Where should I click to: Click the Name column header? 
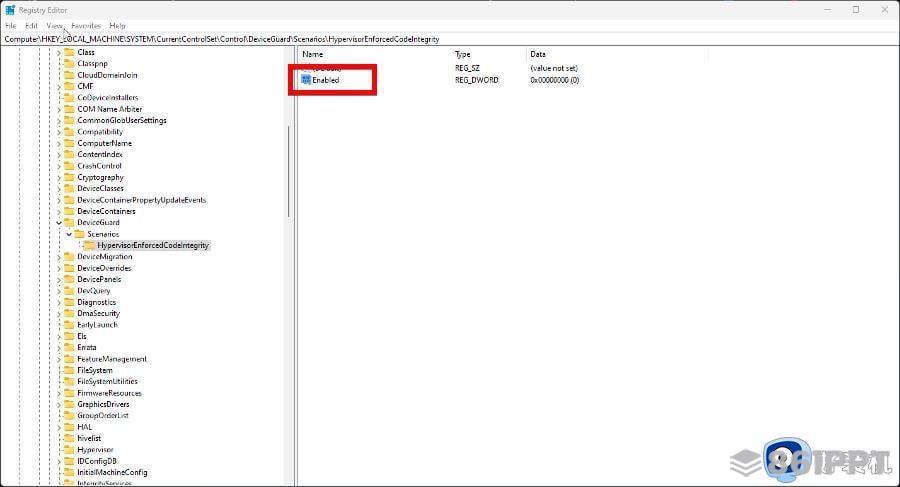coord(313,54)
